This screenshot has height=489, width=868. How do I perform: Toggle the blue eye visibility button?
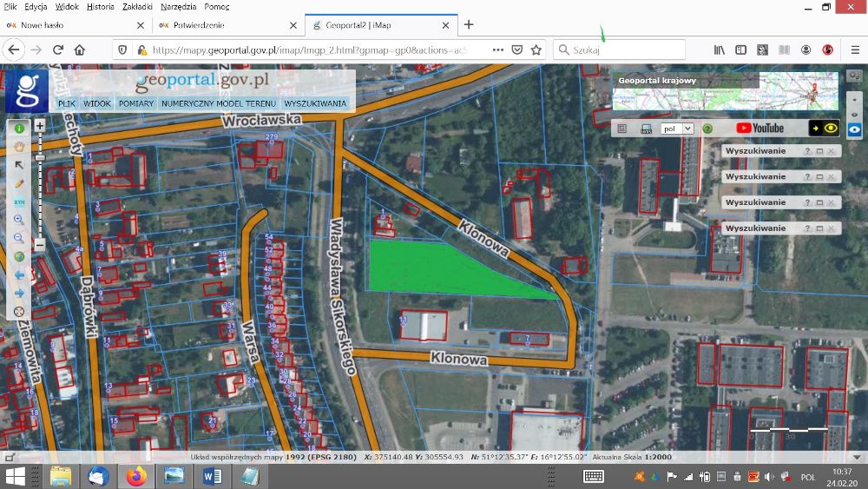pyautogui.click(x=855, y=129)
